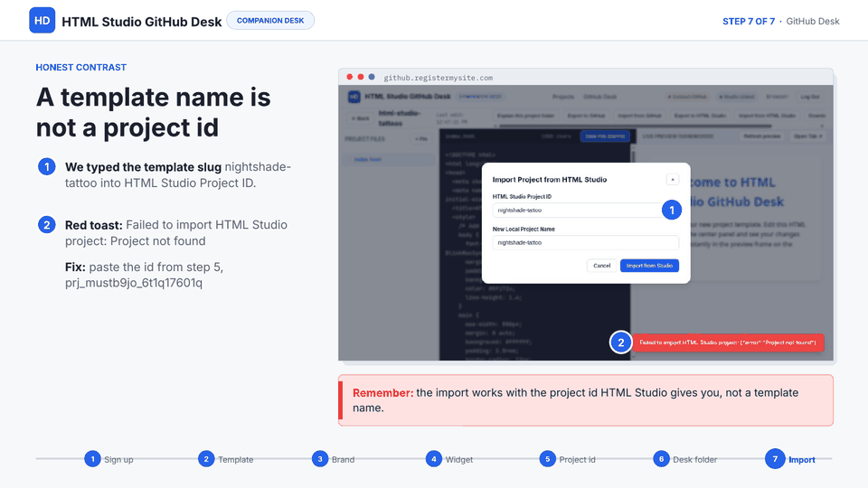Viewport: 868px width, 488px height.
Task: Go to step 2 Template
Action: pos(226,459)
